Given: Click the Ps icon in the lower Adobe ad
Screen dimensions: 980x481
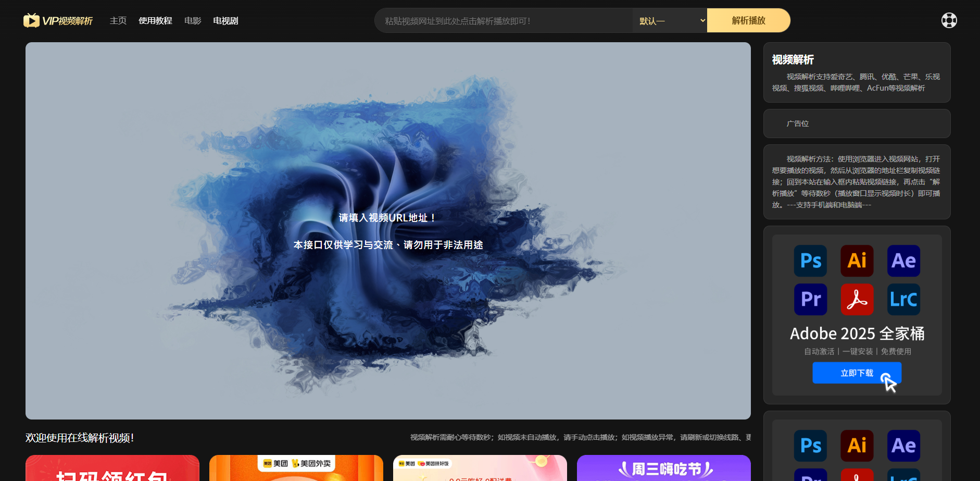Looking at the screenshot, I should (x=810, y=446).
